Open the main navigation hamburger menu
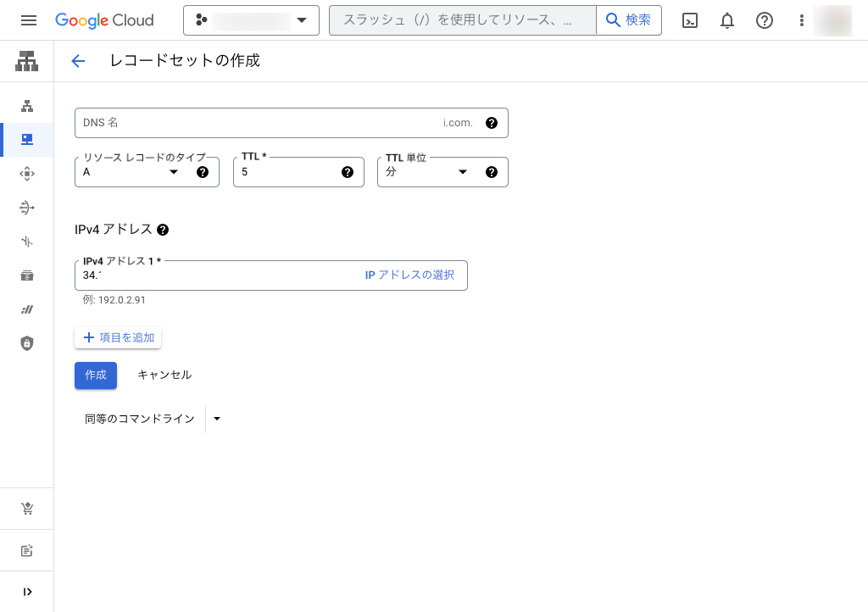 (28, 20)
